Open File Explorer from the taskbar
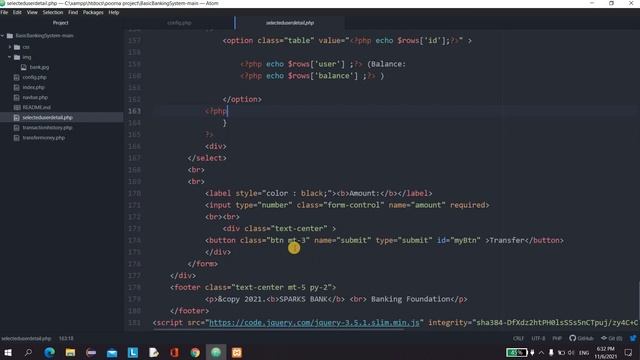Image resolution: width=640 pixels, height=360 pixels. tap(70, 353)
